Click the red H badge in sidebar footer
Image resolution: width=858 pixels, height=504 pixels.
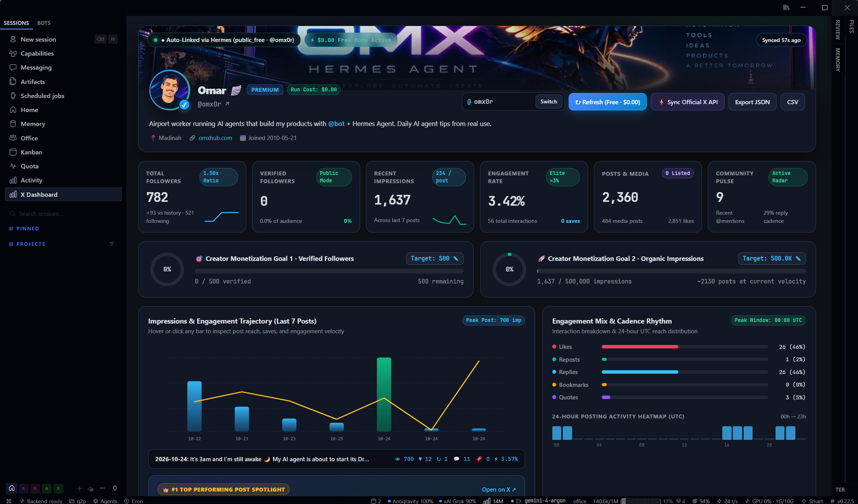tap(35, 488)
